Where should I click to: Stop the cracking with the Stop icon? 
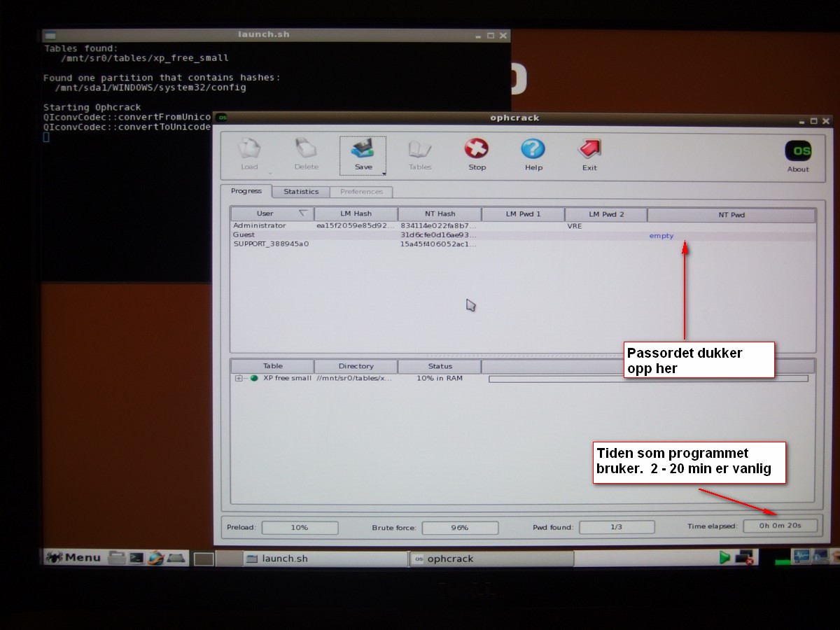[x=477, y=148]
